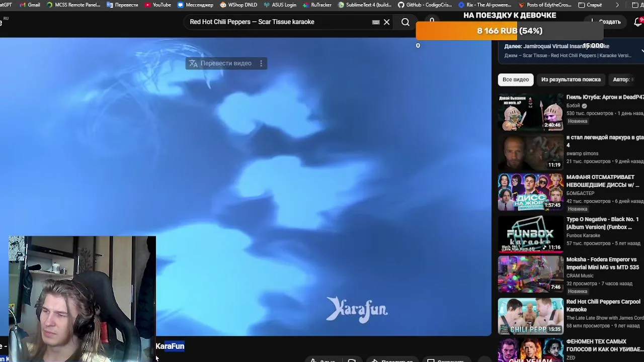The image size is (644, 362).
Task: Open the Старьё bookmarks folder
Action: pyautogui.click(x=590, y=5)
